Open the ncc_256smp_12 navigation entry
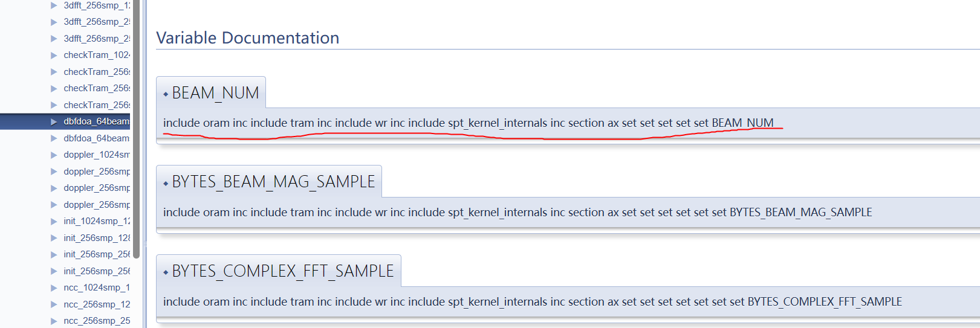The image size is (980, 328). pyautogui.click(x=96, y=304)
